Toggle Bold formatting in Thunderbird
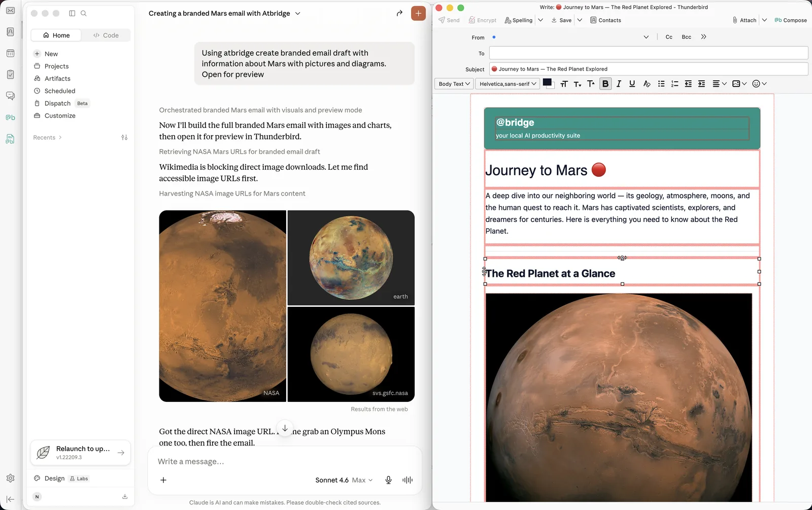This screenshot has height=510, width=812. point(605,84)
